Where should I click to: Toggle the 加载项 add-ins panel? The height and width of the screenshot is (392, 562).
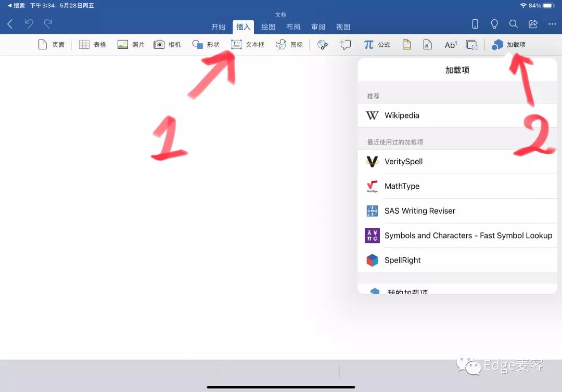point(508,44)
